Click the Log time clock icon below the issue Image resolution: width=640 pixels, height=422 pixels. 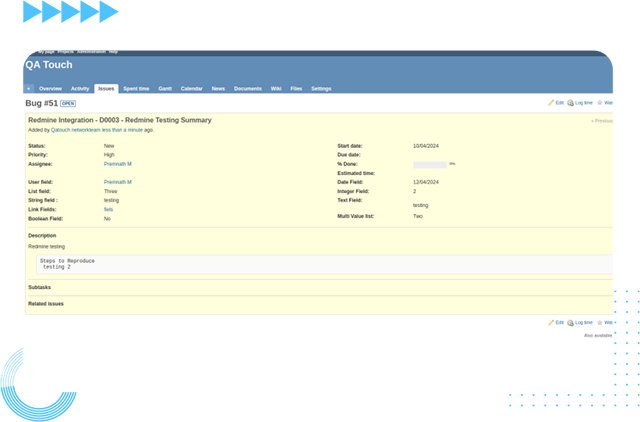(x=570, y=323)
